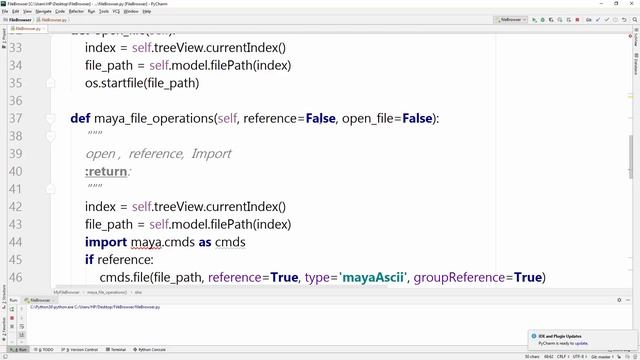This screenshot has height=360, width=640.
Task: Click the word 'mayaAscii' on line 46
Action: click(x=373, y=278)
